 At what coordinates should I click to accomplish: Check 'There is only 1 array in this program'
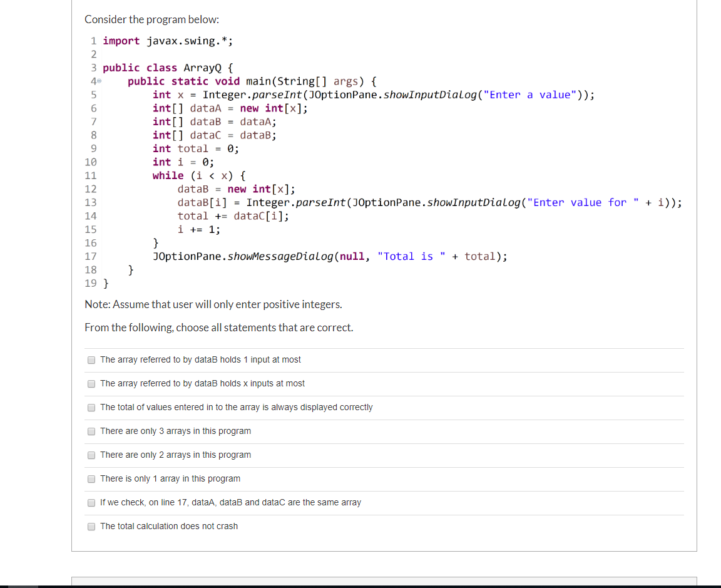tap(91, 478)
